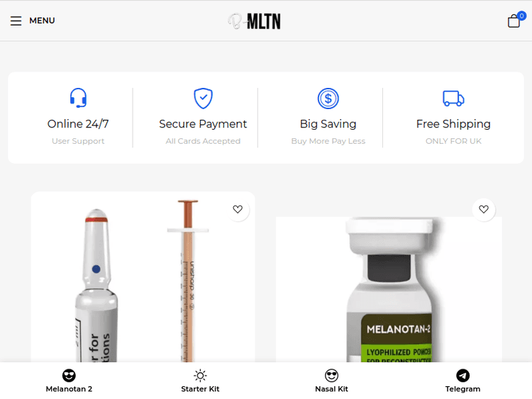Viewport: 532px width, 399px height.
Task: Click the MLTN site logo
Action: tap(255, 21)
